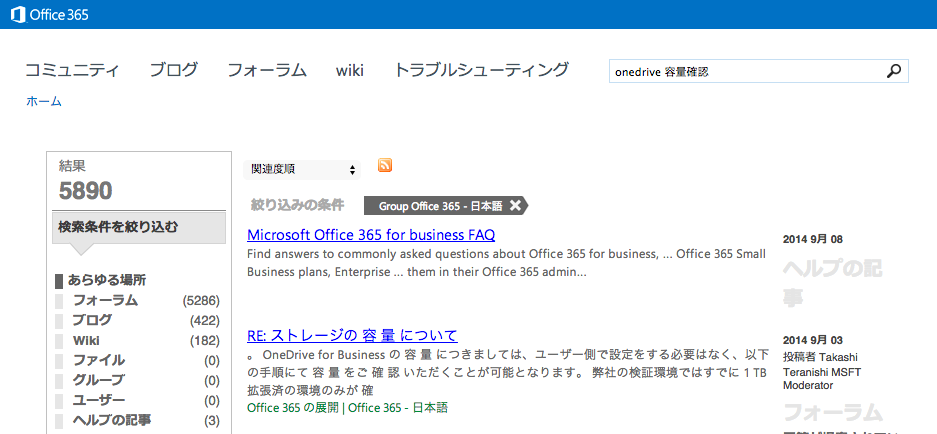Filter results by ヘルプの記事 (3)
This screenshot has width=937, height=434.
(x=137, y=421)
